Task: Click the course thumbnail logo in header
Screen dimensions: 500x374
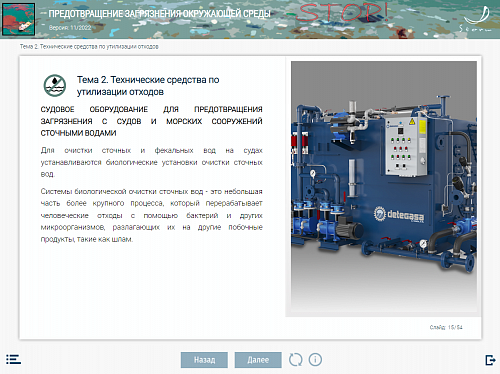Action: click(x=19, y=19)
